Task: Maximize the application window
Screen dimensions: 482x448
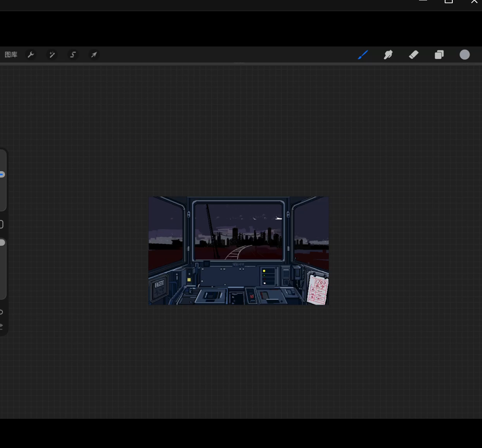Action: click(449, 2)
